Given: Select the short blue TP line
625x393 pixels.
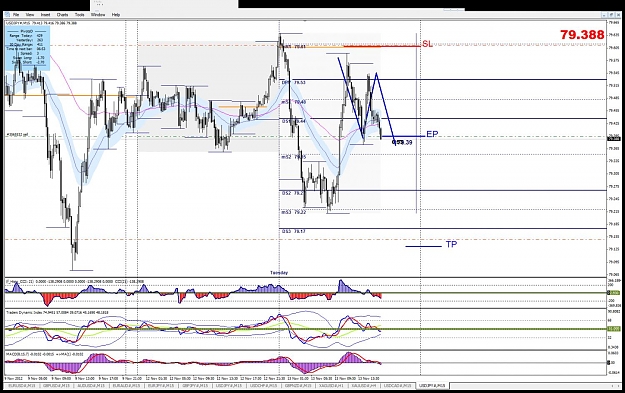Looking at the screenshot, I should coord(423,246).
